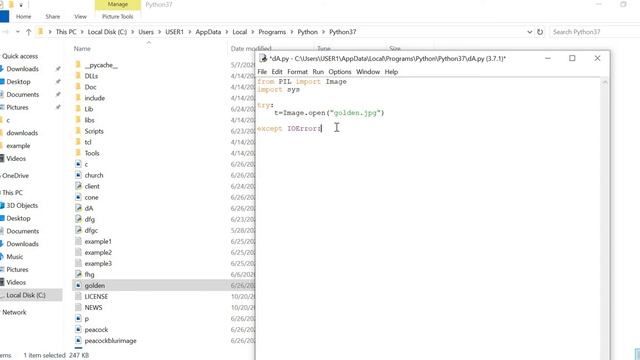This screenshot has width=640, height=360.
Task: Open 3D Objects under This PC
Action: click(22, 205)
